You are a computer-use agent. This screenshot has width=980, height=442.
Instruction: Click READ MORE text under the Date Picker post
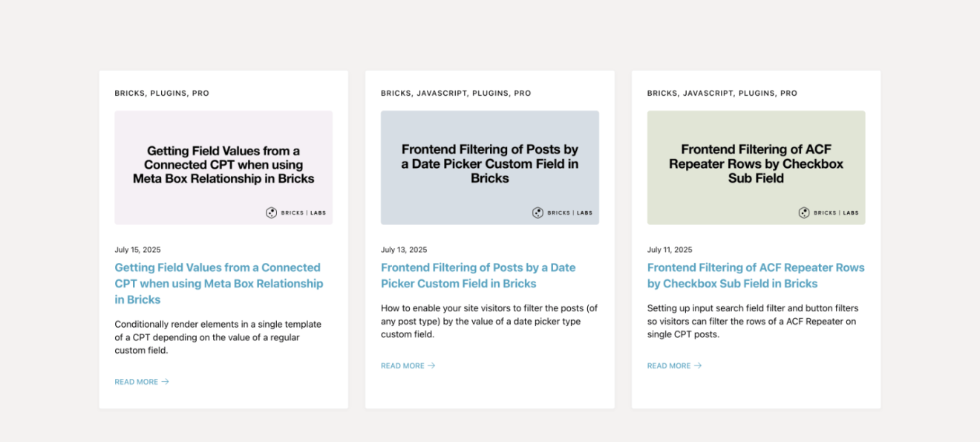tap(402, 365)
